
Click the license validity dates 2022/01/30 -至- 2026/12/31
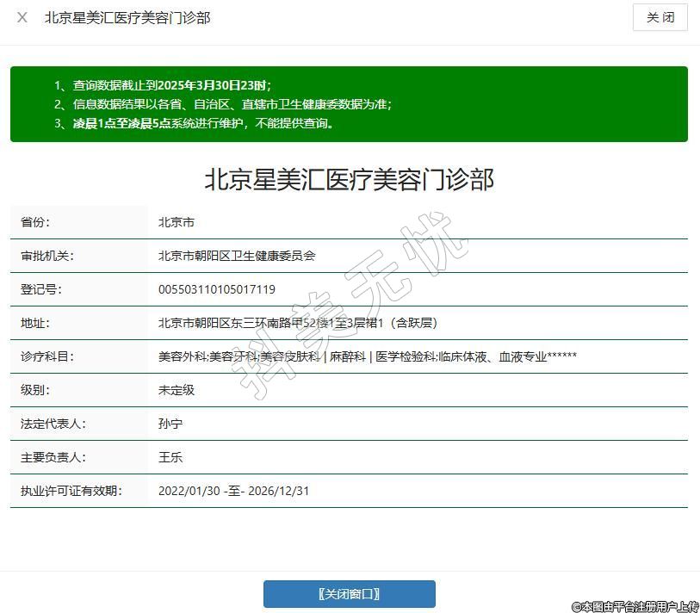point(233,491)
